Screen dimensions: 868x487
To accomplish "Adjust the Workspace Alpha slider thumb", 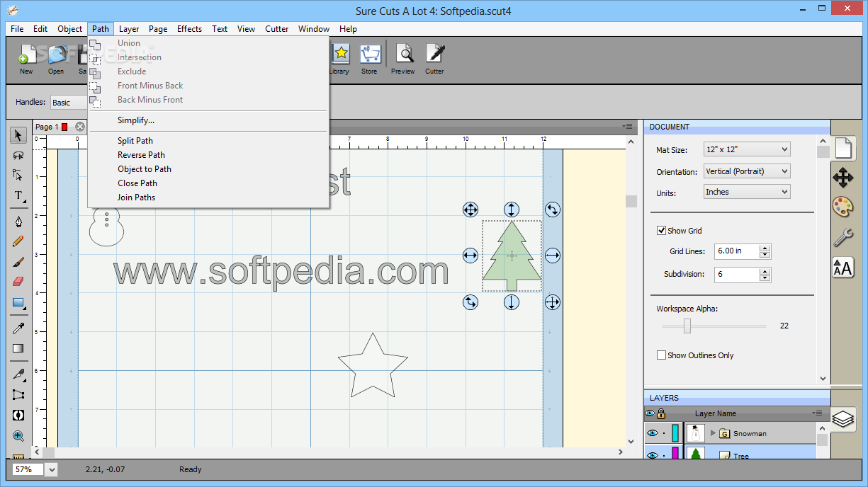I will [x=687, y=326].
